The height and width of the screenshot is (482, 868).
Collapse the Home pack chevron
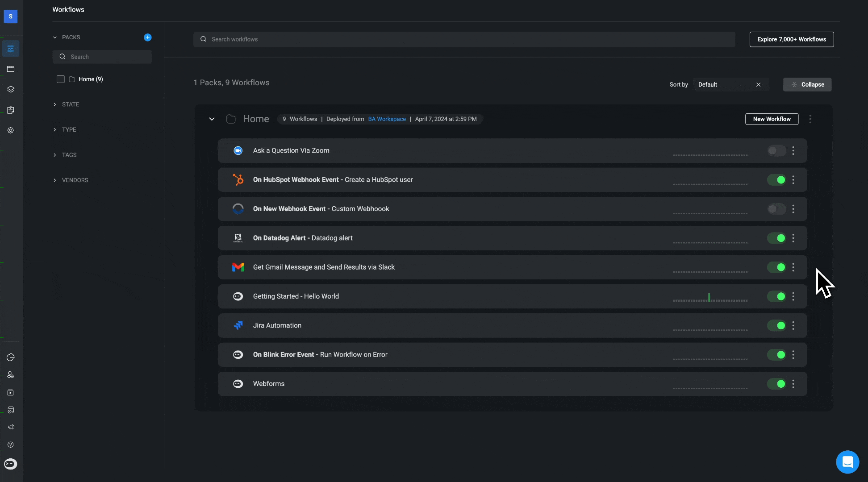pyautogui.click(x=212, y=119)
